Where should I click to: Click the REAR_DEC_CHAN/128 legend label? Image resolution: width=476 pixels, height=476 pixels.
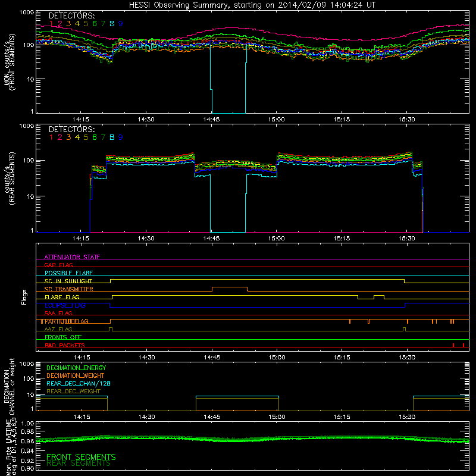[x=79, y=384]
